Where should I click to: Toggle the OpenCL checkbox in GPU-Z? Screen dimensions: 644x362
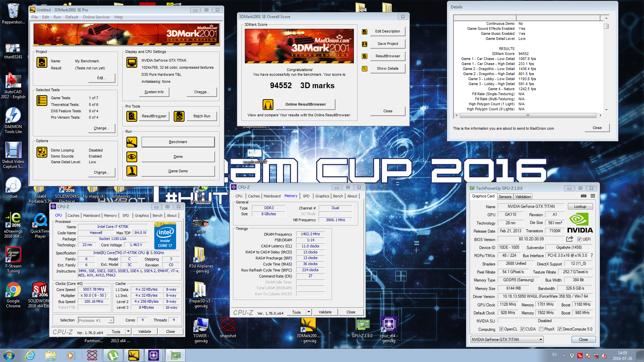[501, 329]
